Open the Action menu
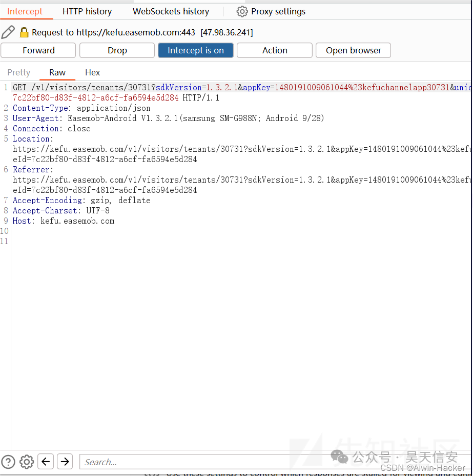Image resolution: width=473 pixels, height=476 pixels. [274, 50]
